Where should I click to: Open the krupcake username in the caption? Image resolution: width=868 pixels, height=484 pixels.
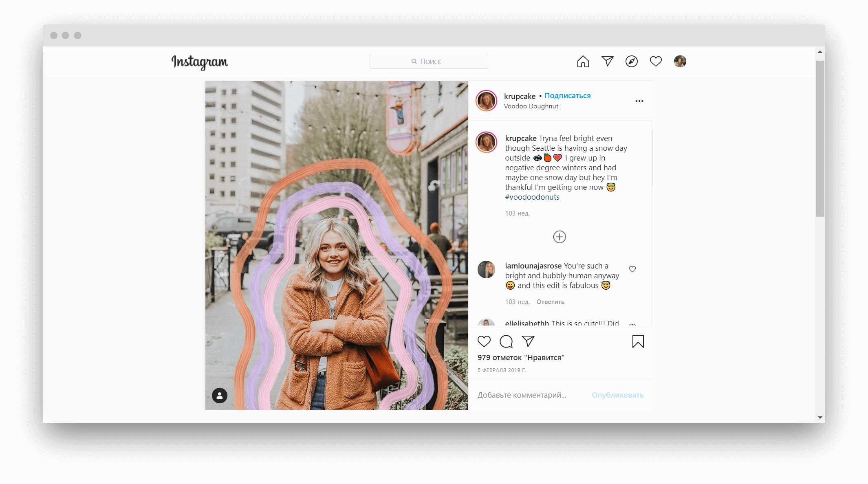tap(520, 139)
